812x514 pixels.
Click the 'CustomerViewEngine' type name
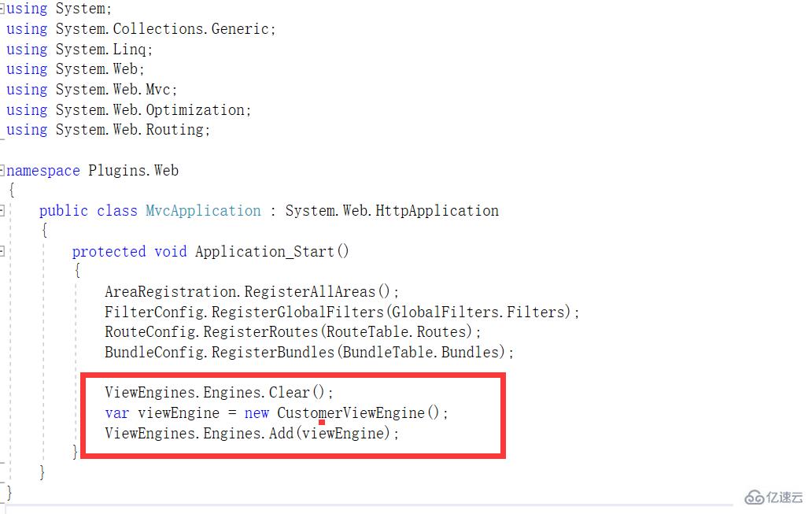point(351,413)
